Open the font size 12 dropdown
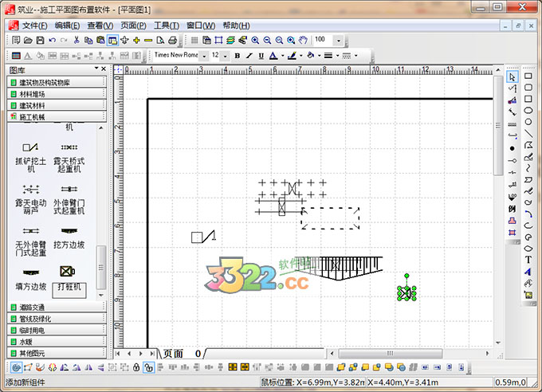This screenshot has height=392, width=542. [x=226, y=56]
